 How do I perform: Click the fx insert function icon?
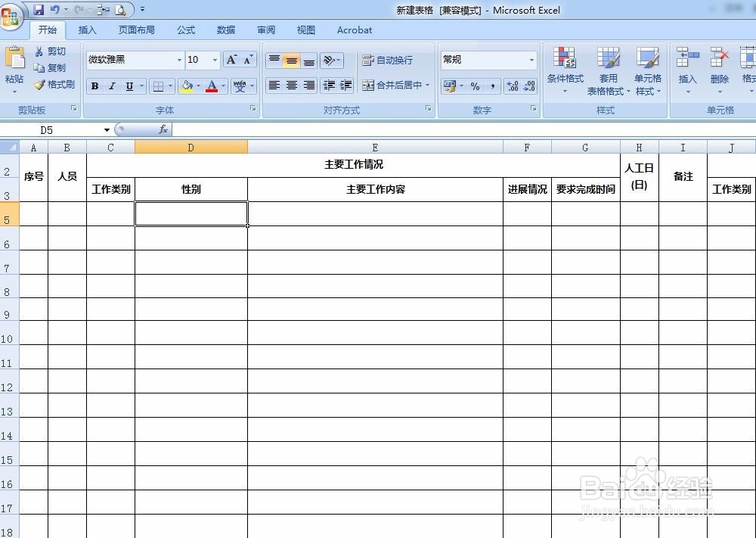point(163,129)
